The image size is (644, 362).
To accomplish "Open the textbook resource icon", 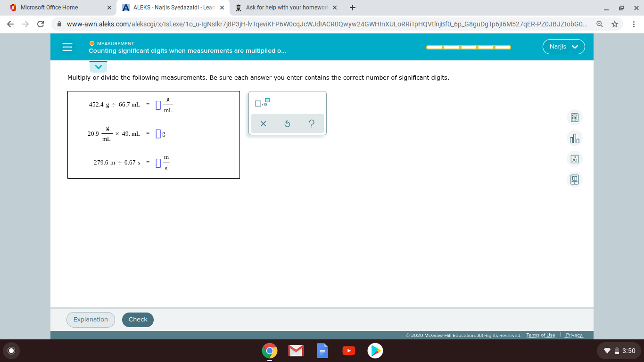I will (x=574, y=180).
